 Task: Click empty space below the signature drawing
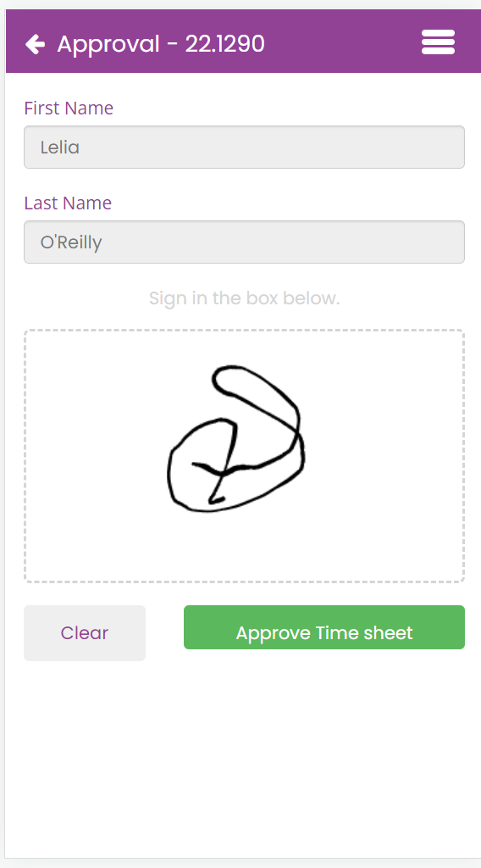coord(244,548)
